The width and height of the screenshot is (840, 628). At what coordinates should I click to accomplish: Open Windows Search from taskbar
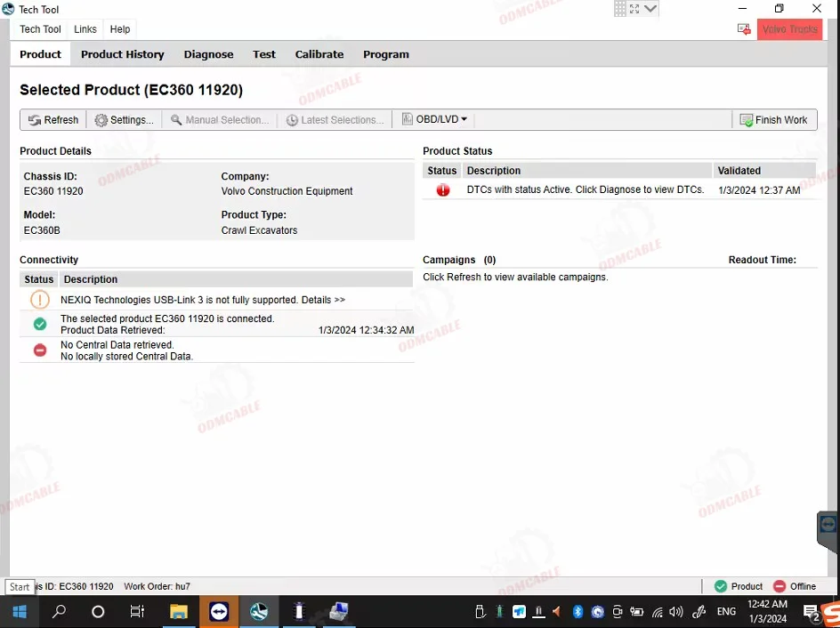click(59, 611)
